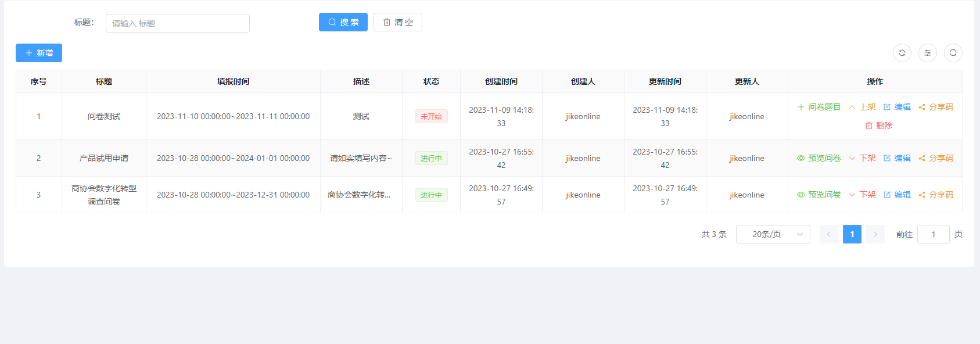Viewport: 980px width, 344px height.
Task: Click 编辑 for 商协会数字化转型 row
Action: 897,195
